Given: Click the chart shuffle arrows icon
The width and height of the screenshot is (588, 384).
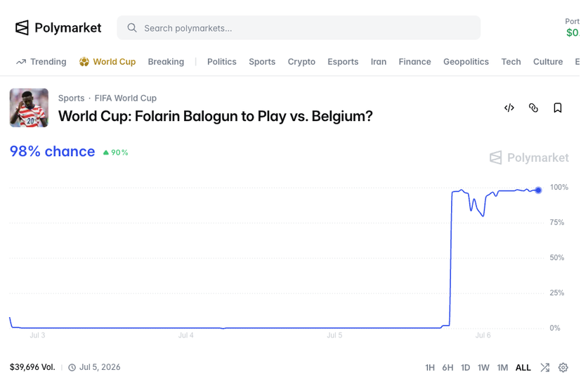Looking at the screenshot, I should point(545,368).
